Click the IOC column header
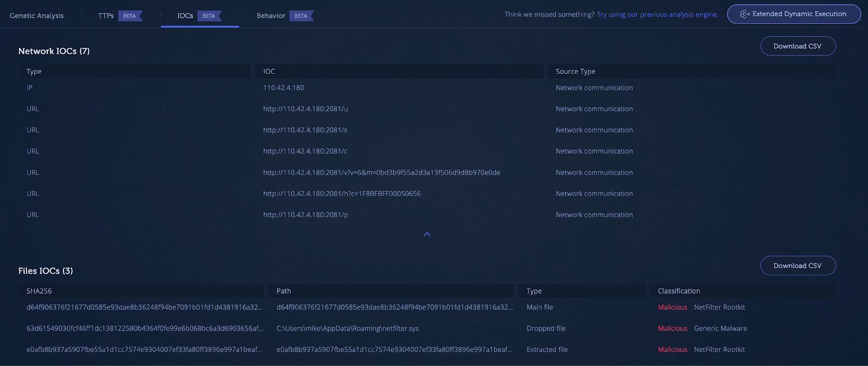 tap(269, 72)
